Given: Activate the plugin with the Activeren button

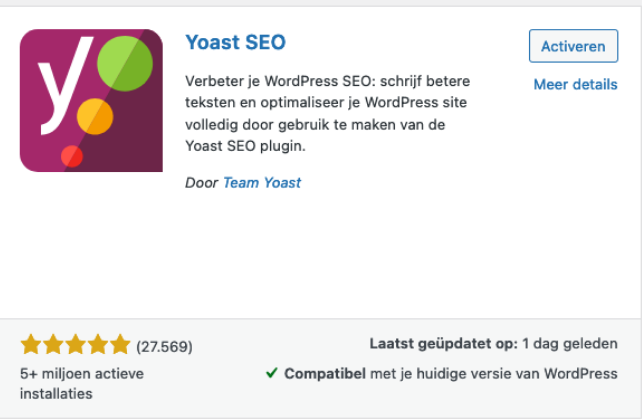Looking at the screenshot, I should (x=573, y=46).
